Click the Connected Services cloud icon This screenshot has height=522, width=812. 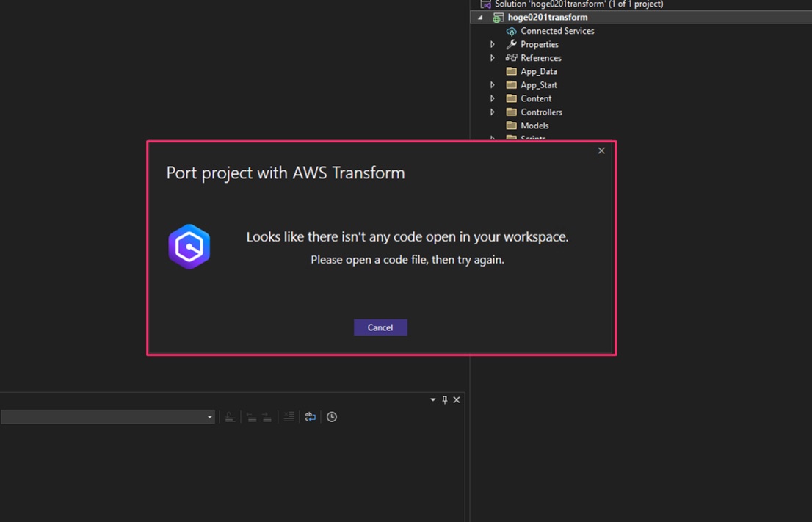click(x=511, y=32)
